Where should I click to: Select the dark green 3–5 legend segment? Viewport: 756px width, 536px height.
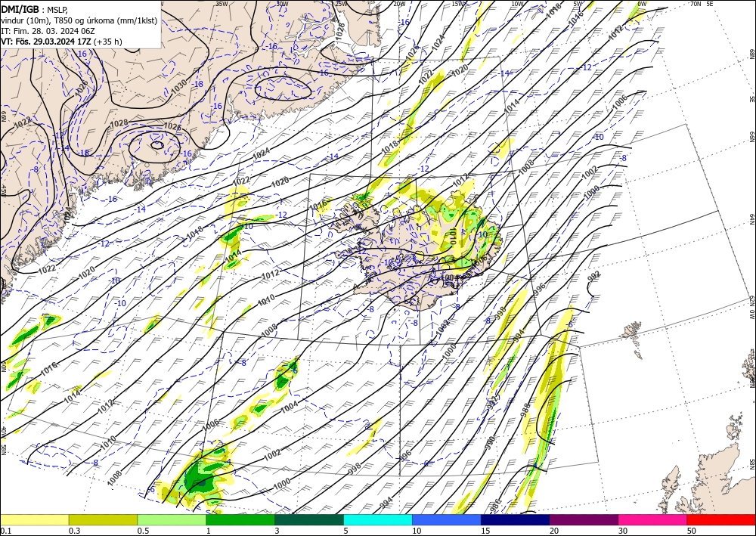309,519
